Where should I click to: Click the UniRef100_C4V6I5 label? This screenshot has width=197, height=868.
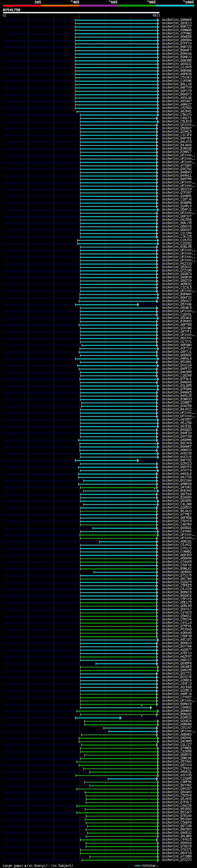(x=177, y=839)
